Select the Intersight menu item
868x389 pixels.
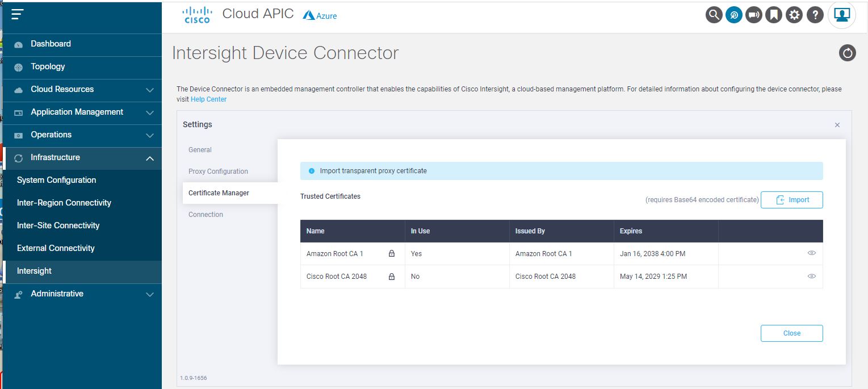click(82, 271)
